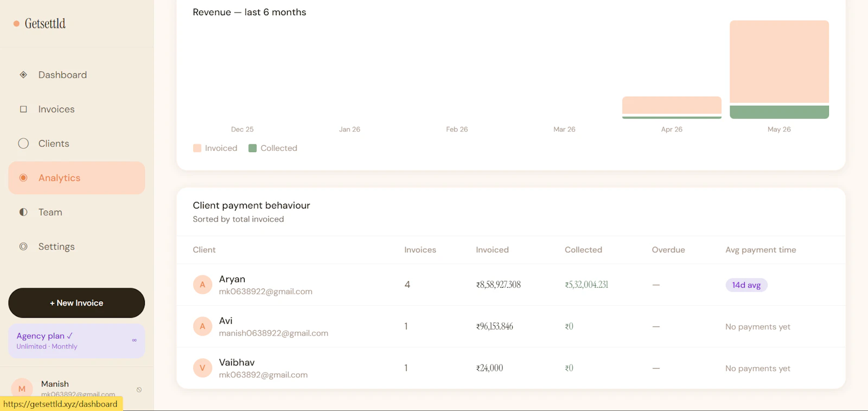Click email mk0638922@gmail.com
Screen dimensions: 868x411
tap(265, 292)
